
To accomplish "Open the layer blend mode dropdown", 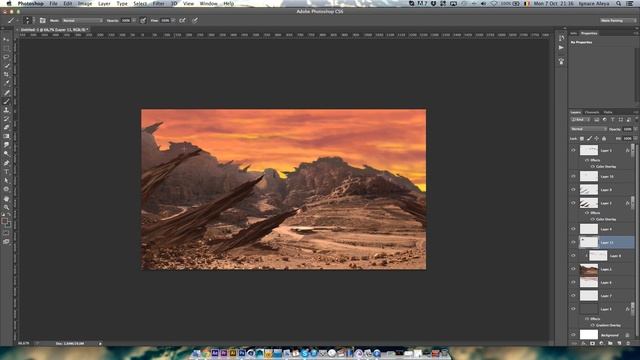I will pyautogui.click(x=589, y=129).
